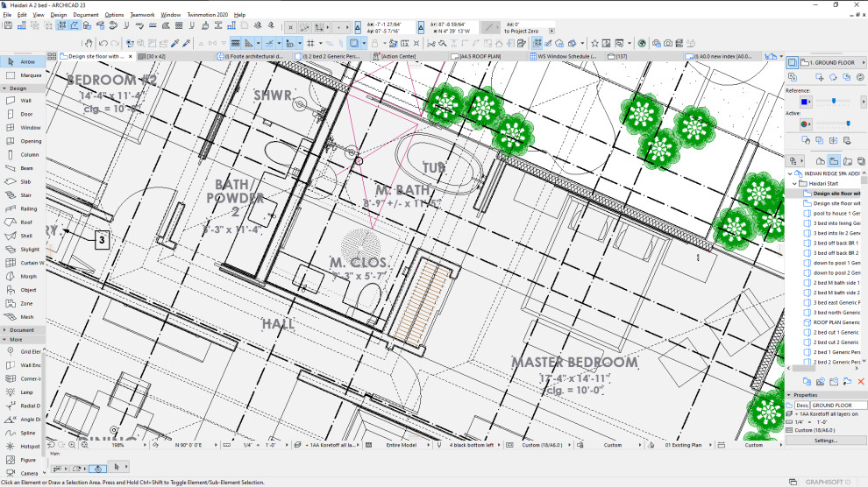The width and height of the screenshot is (868, 487).
Task: Open the Action Center tab
Action: click(x=397, y=56)
